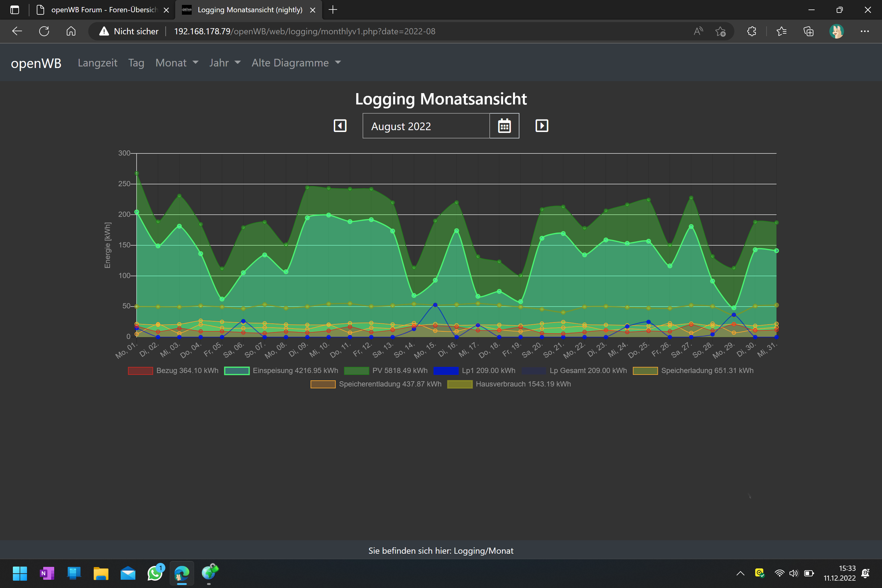Expand the Monat dropdown menu

click(x=177, y=62)
